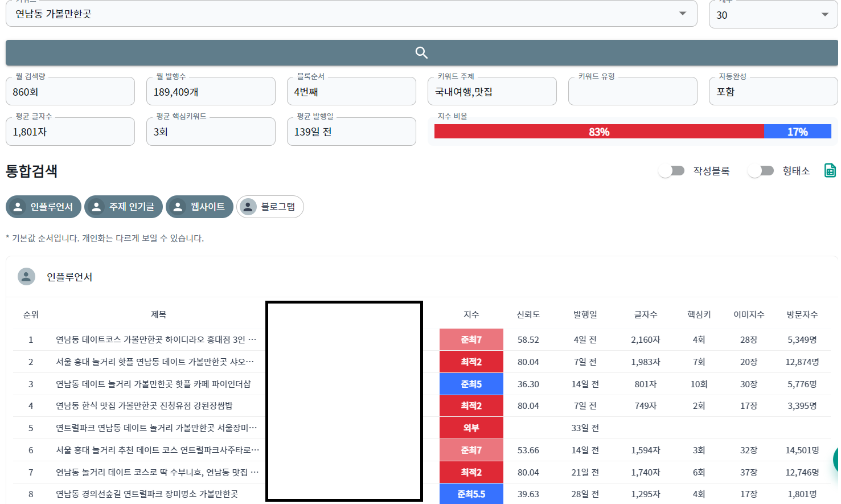841x504 pixels.
Task: Click the person icon inside 블로그탭 button
Action: click(x=247, y=207)
